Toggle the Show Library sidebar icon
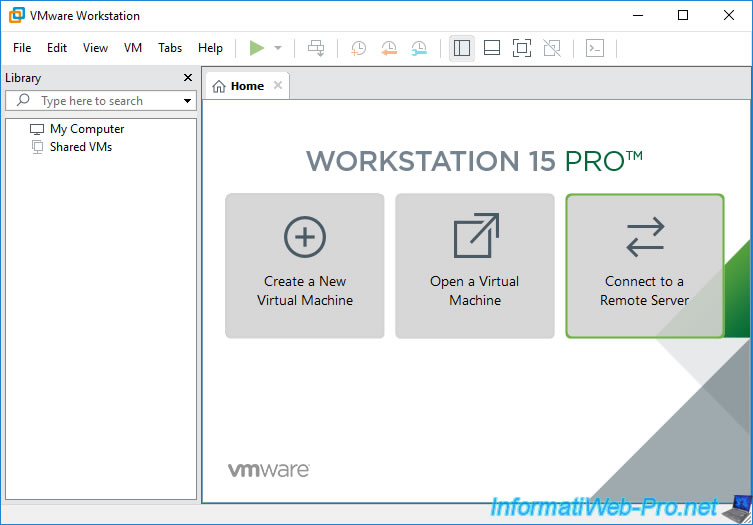Viewport: 753px width, 525px height. tap(462, 48)
